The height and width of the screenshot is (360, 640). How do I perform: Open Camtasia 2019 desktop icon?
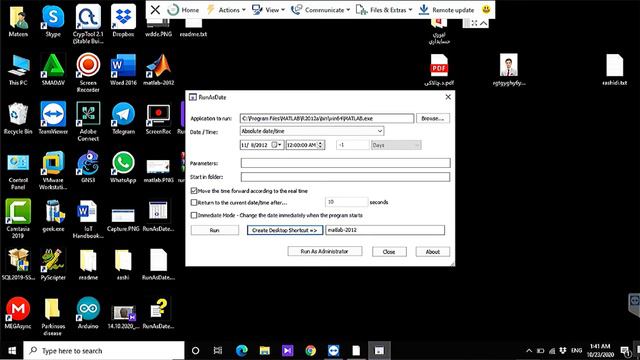18,219
